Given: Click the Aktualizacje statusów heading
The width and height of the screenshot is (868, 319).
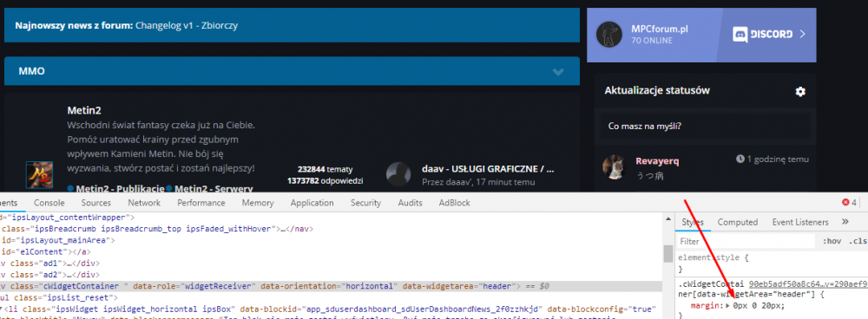Looking at the screenshot, I should pos(657,91).
